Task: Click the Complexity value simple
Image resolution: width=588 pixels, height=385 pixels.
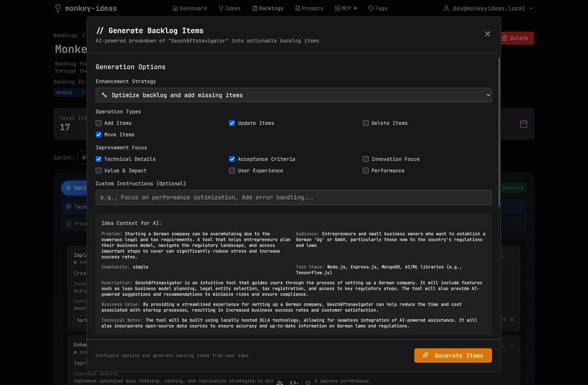Action: coord(141,267)
